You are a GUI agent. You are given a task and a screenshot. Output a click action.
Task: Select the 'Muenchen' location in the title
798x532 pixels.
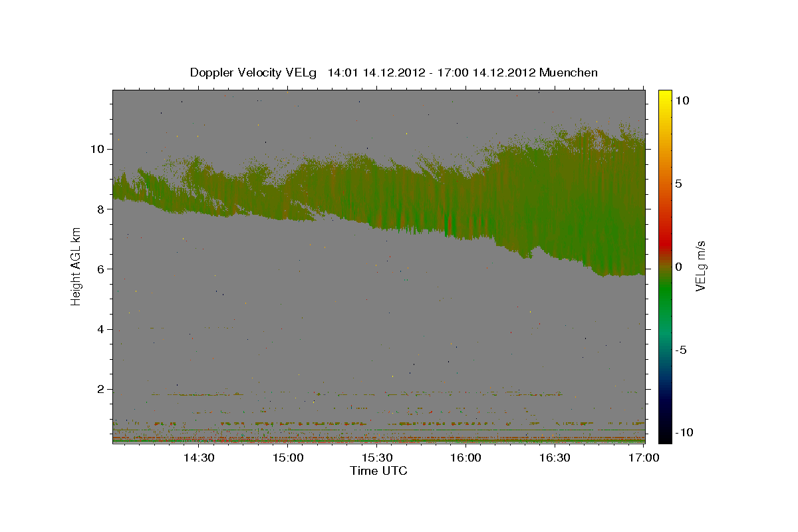[569, 72]
